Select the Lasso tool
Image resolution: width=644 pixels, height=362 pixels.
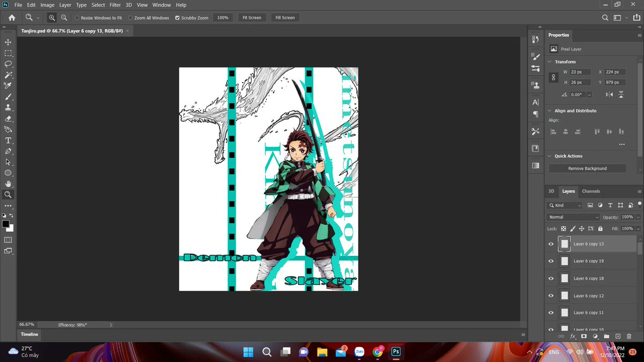point(8,64)
